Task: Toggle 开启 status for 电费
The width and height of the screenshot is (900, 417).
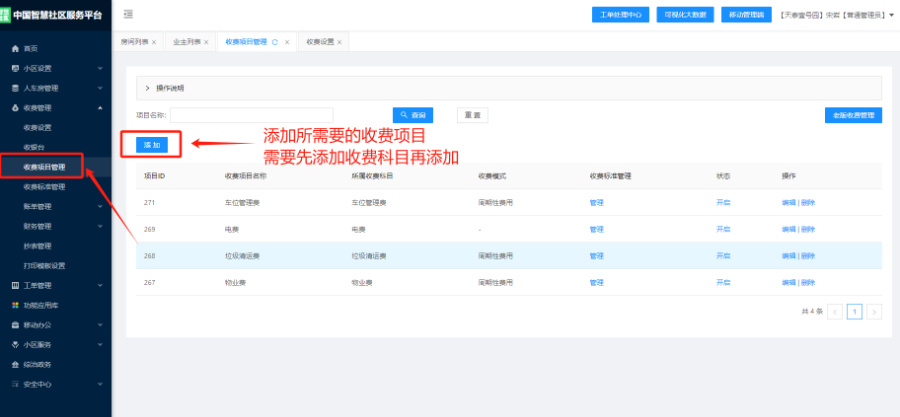Action: 723,229
